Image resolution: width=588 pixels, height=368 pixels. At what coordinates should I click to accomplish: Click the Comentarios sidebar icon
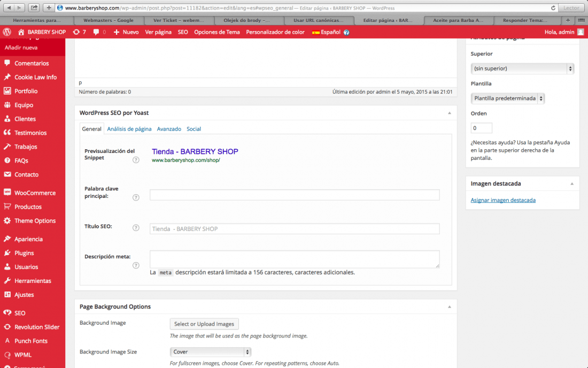7,63
